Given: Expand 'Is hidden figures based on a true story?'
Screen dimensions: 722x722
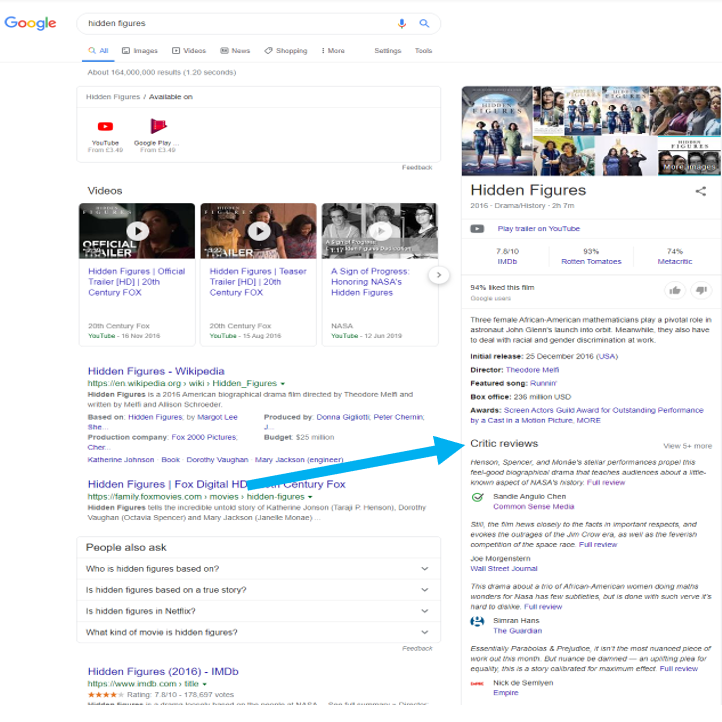Looking at the screenshot, I should (x=259, y=590).
